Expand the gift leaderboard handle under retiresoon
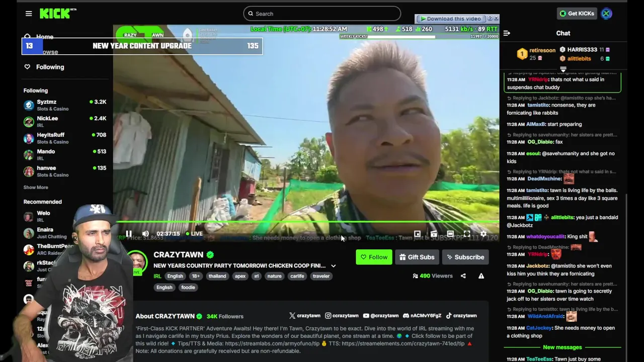 click(563, 69)
